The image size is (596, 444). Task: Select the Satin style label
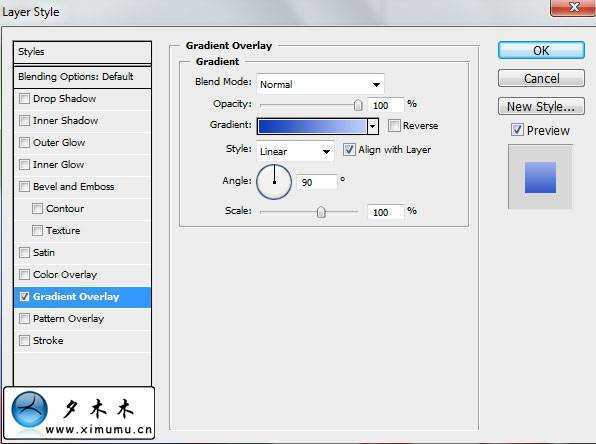tap(44, 253)
